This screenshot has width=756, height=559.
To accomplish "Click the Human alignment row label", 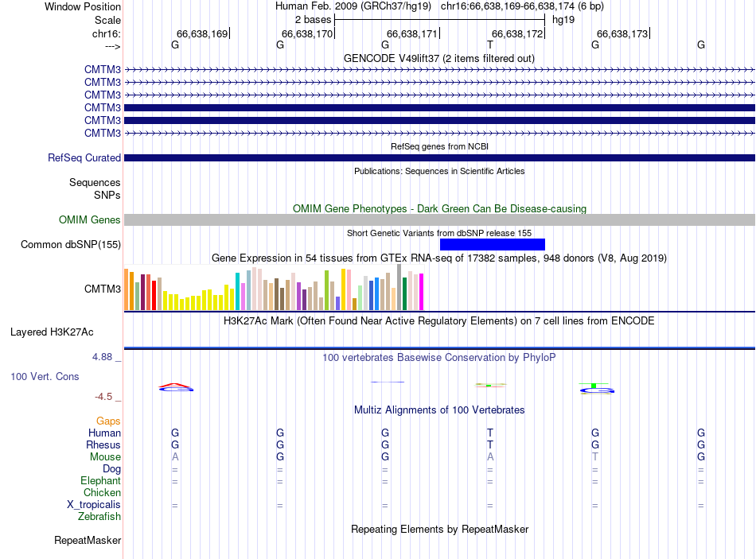I will 104,433.
